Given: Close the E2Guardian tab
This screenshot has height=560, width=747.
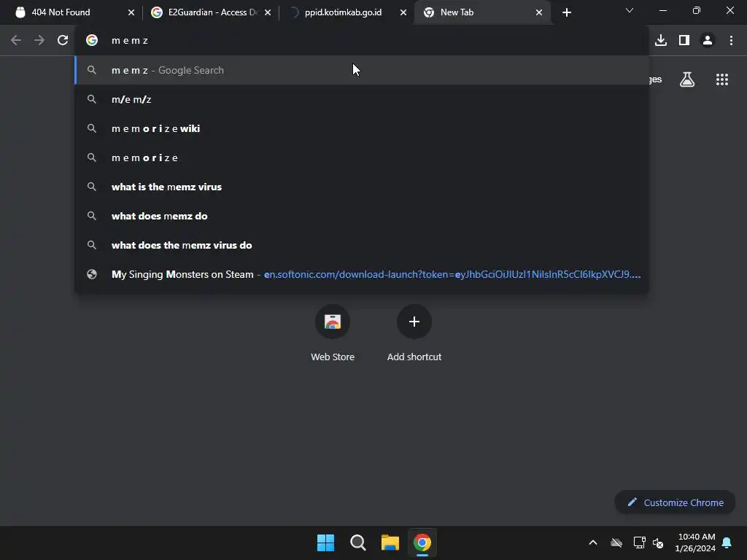Looking at the screenshot, I should [268, 13].
